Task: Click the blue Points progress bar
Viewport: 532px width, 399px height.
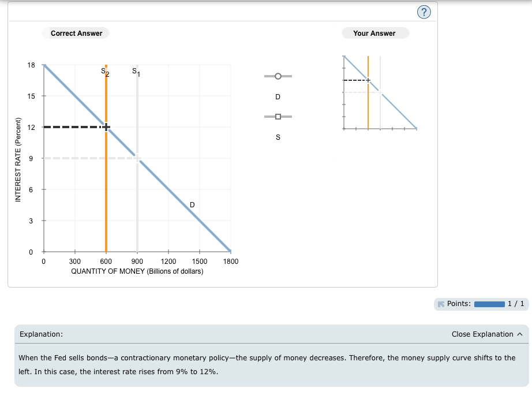Action: (490, 304)
